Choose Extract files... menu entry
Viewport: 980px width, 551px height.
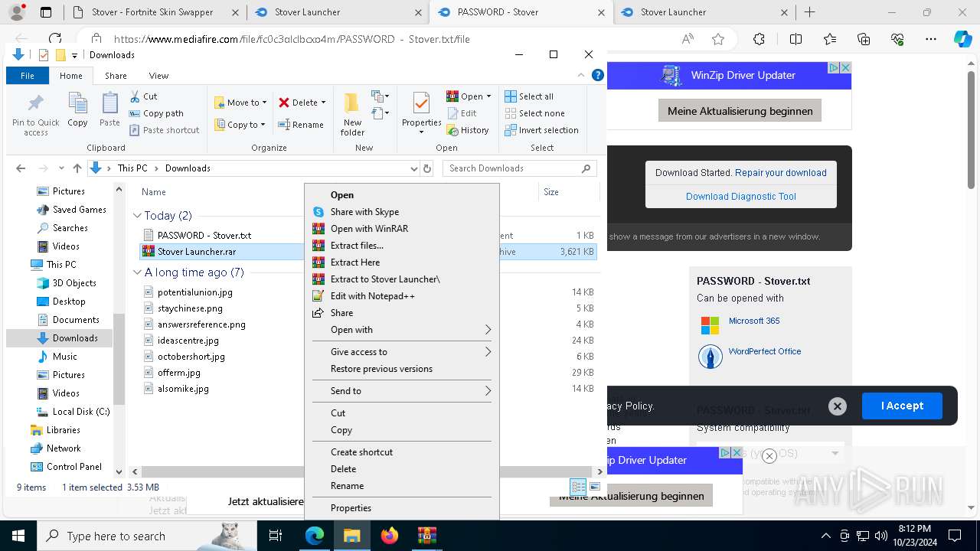point(402,246)
